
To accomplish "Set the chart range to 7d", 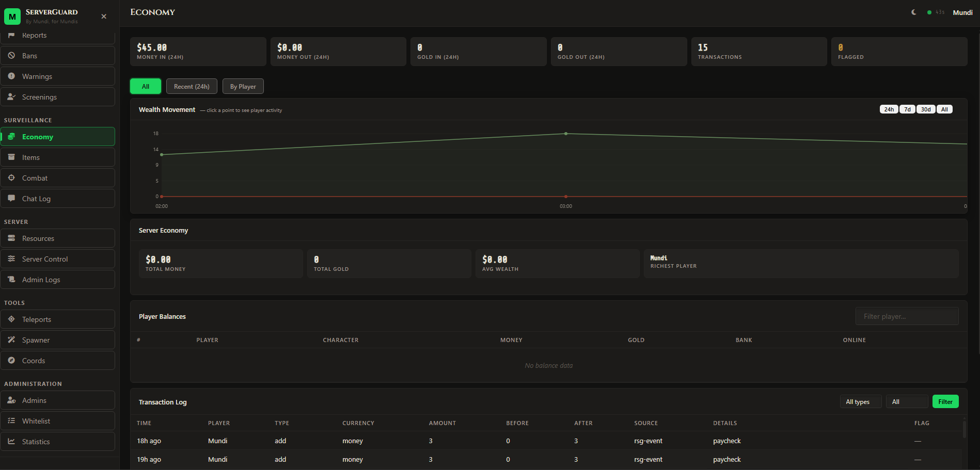I will [907, 109].
